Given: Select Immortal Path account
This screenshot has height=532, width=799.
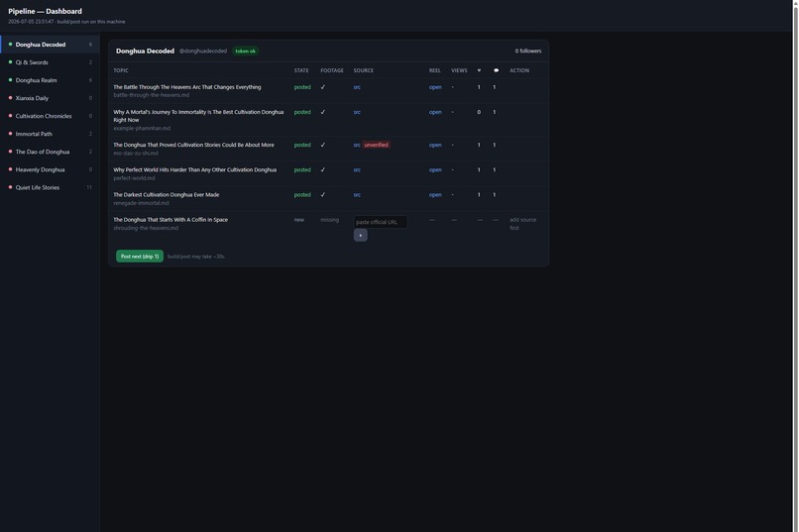Looking at the screenshot, I should (50, 134).
